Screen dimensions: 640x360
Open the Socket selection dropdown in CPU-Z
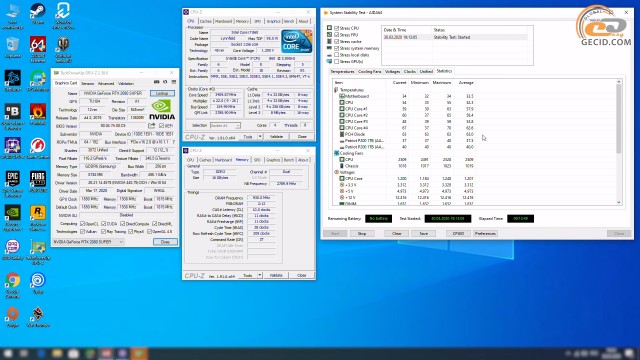pos(225,125)
